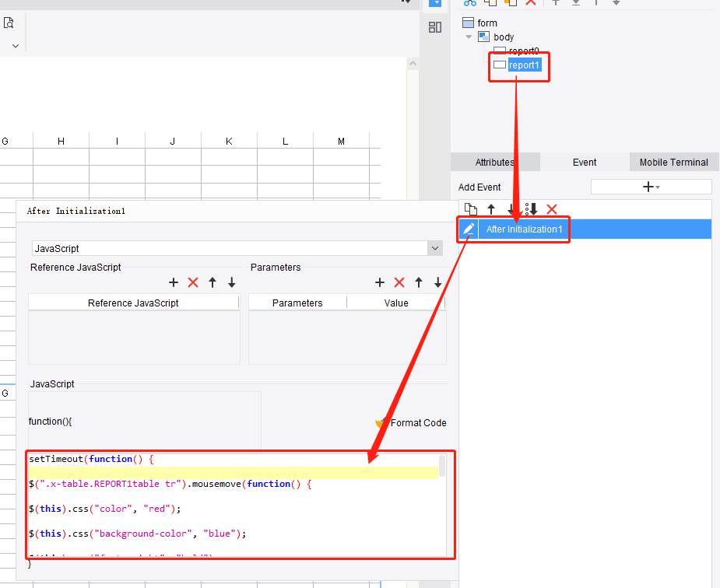Click the split-layout icon below the toolbar
Screen dimensions: 720x588
click(x=436, y=26)
